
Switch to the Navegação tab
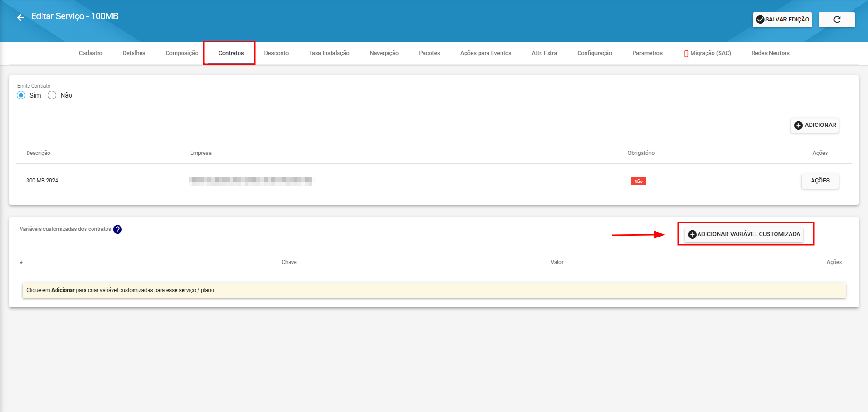coord(384,53)
